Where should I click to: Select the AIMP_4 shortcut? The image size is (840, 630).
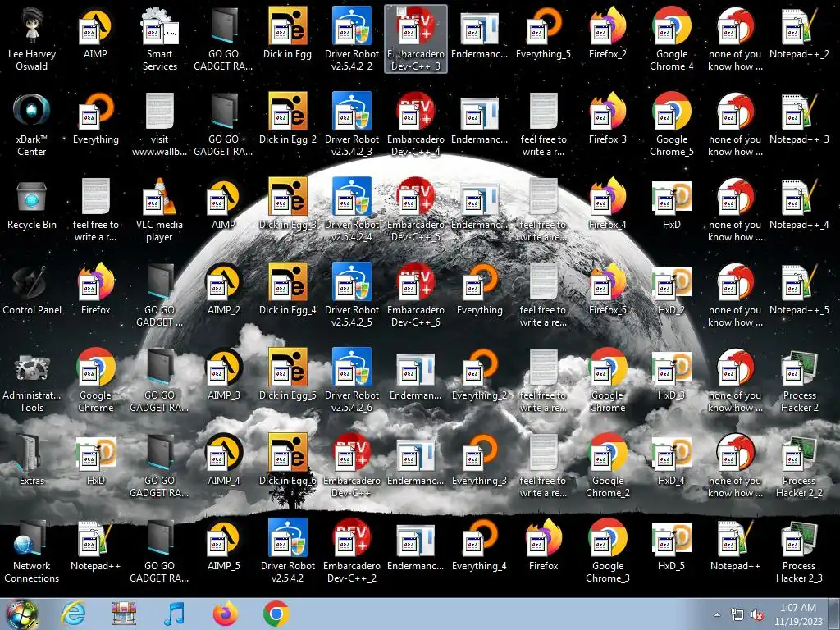click(224, 461)
